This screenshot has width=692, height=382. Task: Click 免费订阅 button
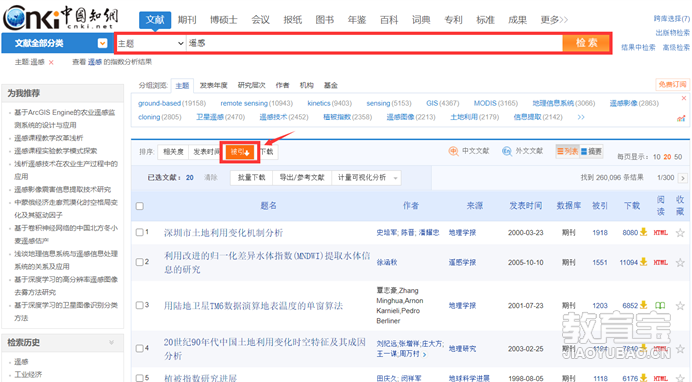click(673, 84)
